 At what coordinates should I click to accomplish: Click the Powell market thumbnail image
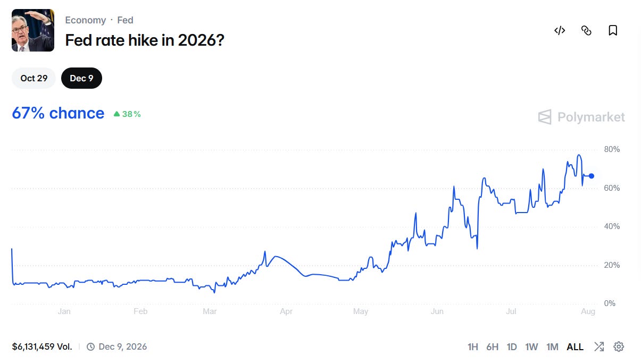[x=33, y=30]
